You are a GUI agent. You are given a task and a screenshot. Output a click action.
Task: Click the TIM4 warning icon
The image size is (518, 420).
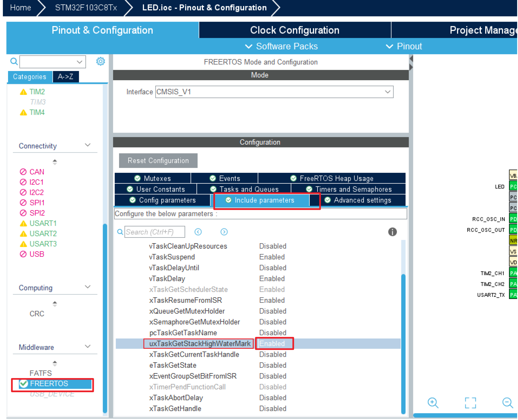tap(23, 112)
